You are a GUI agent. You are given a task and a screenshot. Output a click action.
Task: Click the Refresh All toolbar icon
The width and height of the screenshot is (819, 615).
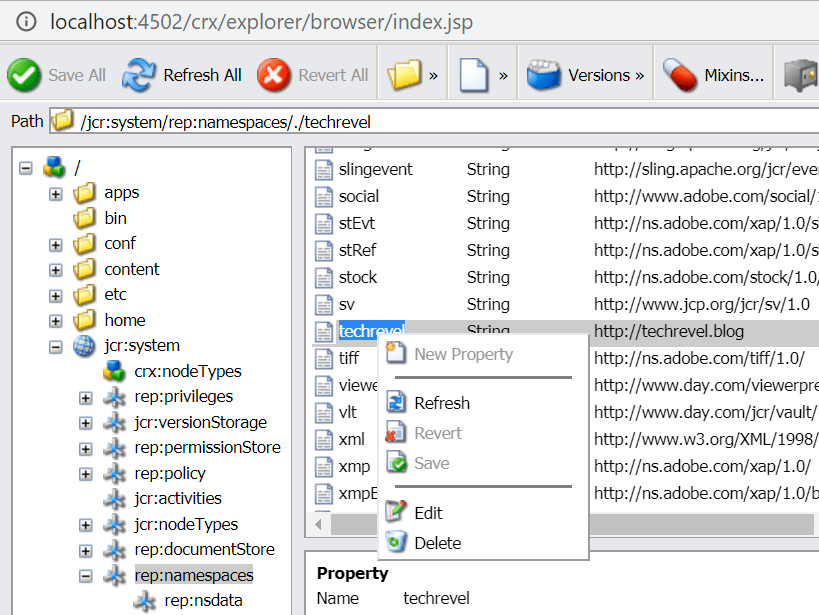pyautogui.click(x=138, y=75)
